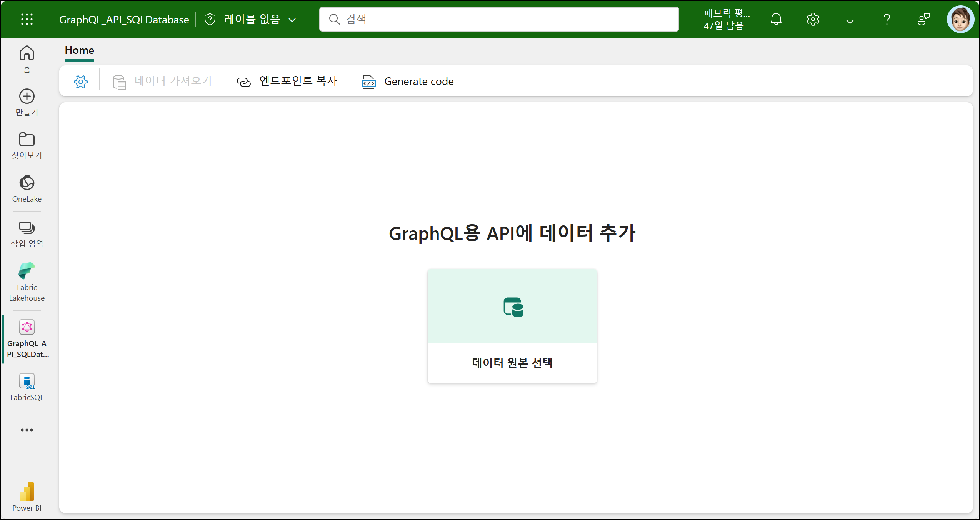Select the Home tab

click(x=79, y=50)
